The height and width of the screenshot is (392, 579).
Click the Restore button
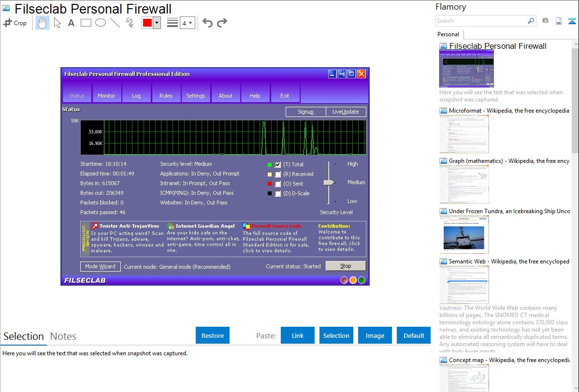point(213,335)
